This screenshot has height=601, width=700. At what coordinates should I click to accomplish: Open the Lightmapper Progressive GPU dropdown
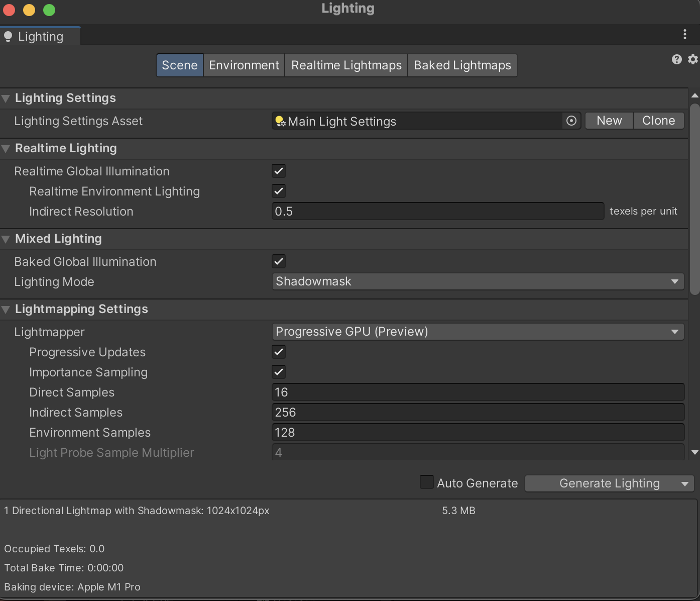pyautogui.click(x=478, y=332)
